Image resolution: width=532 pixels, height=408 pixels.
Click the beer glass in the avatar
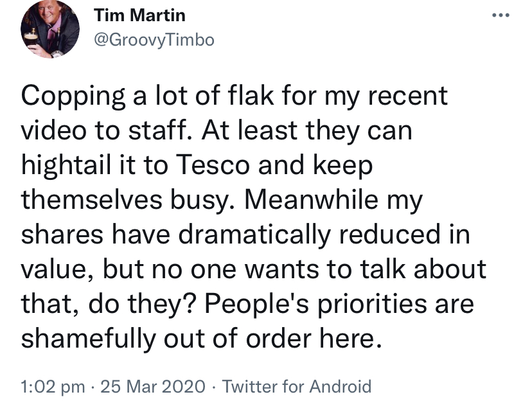pyautogui.click(x=31, y=40)
